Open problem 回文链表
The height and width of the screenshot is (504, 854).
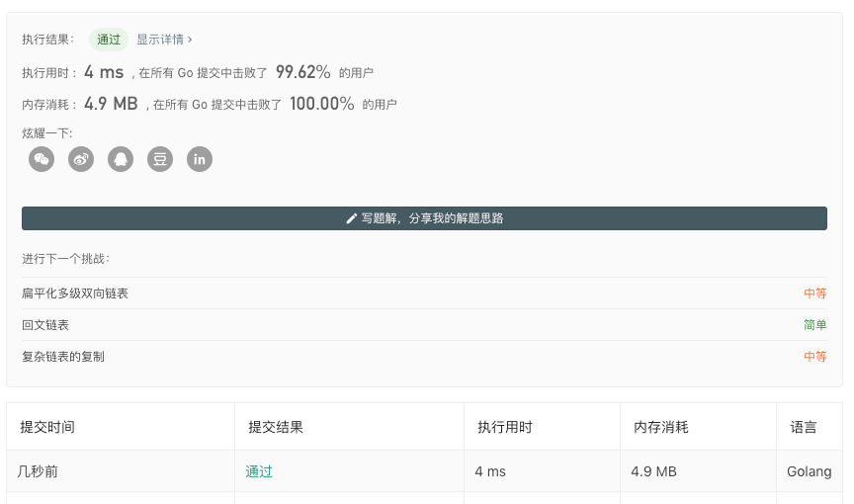tap(45, 325)
